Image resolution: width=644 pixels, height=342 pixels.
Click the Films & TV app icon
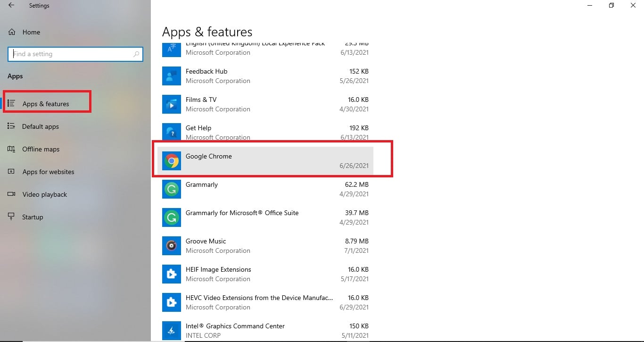(172, 104)
